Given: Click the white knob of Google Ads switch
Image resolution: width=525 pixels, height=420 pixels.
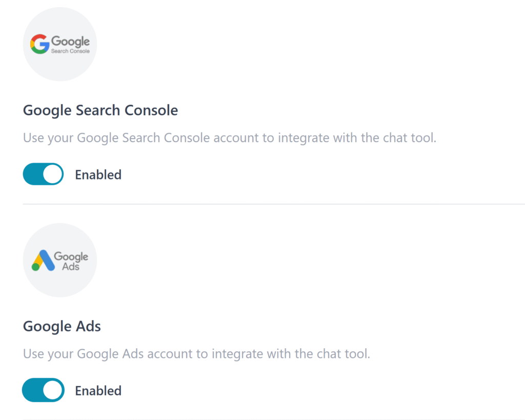Looking at the screenshot, I should (x=52, y=390).
